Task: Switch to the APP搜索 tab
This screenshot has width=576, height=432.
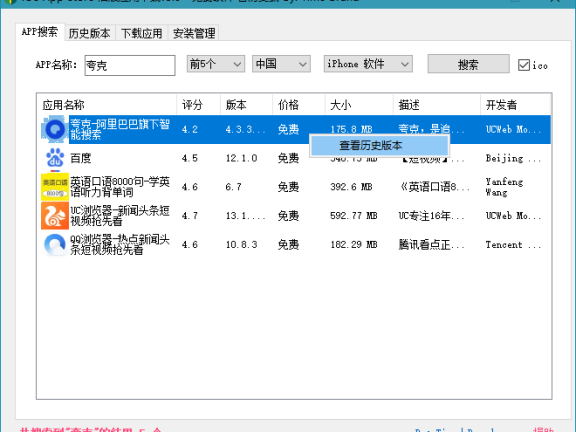Action: pyautogui.click(x=40, y=32)
